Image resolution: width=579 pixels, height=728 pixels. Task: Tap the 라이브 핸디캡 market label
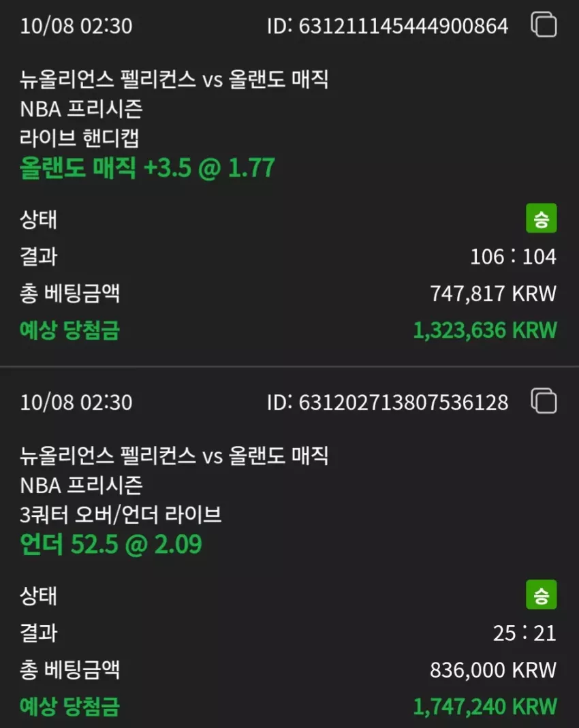80,138
